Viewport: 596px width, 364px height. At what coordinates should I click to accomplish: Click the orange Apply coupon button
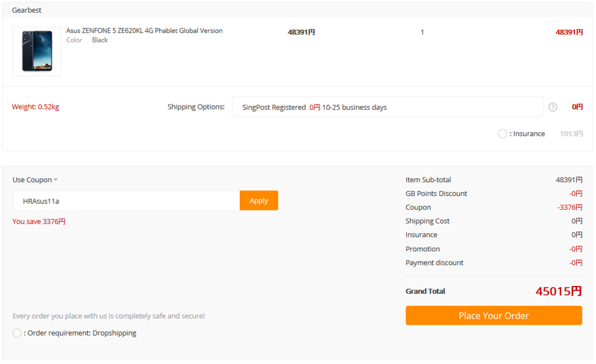pyautogui.click(x=259, y=201)
